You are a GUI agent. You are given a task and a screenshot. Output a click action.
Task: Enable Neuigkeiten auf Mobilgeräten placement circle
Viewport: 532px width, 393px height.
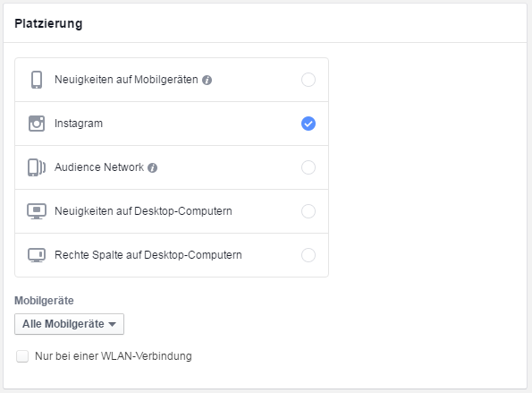coord(308,80)
